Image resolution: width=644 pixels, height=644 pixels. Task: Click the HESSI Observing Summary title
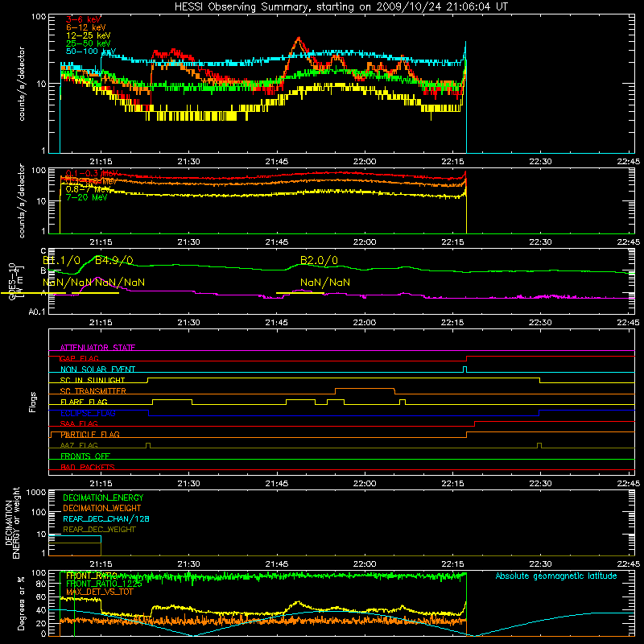coord(341,6)
